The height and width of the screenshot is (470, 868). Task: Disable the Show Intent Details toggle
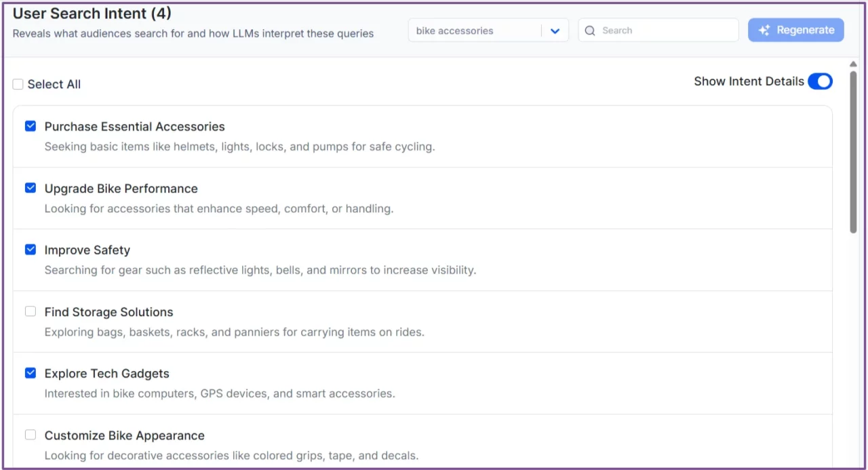click(x=820, y=81)
